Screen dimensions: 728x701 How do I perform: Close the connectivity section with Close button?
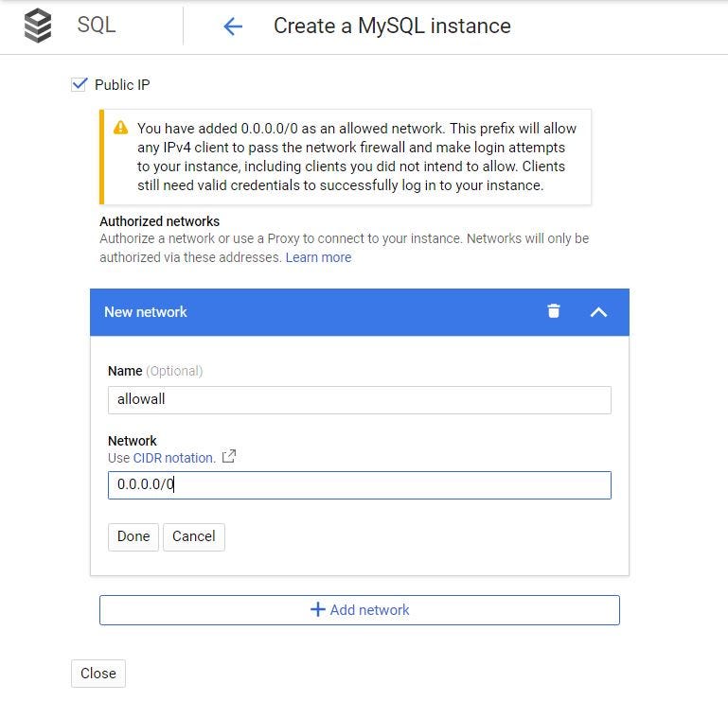click(98, 674)
